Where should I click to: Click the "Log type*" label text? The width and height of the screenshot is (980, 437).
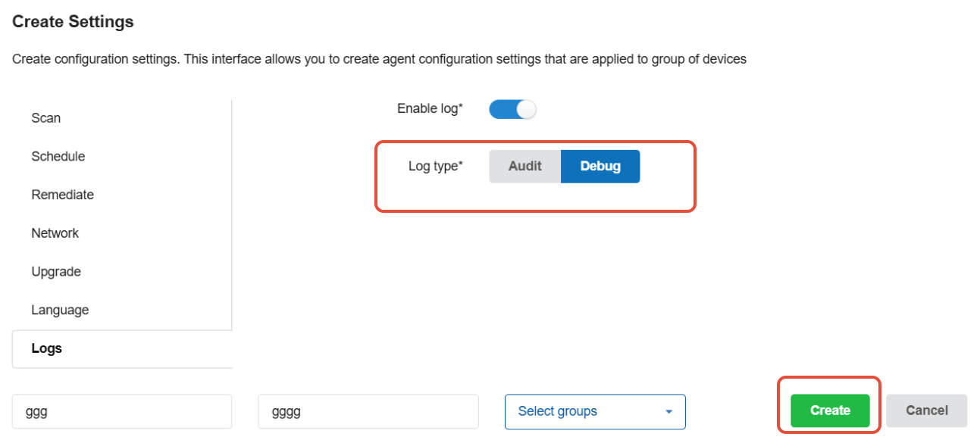[435, 167]
